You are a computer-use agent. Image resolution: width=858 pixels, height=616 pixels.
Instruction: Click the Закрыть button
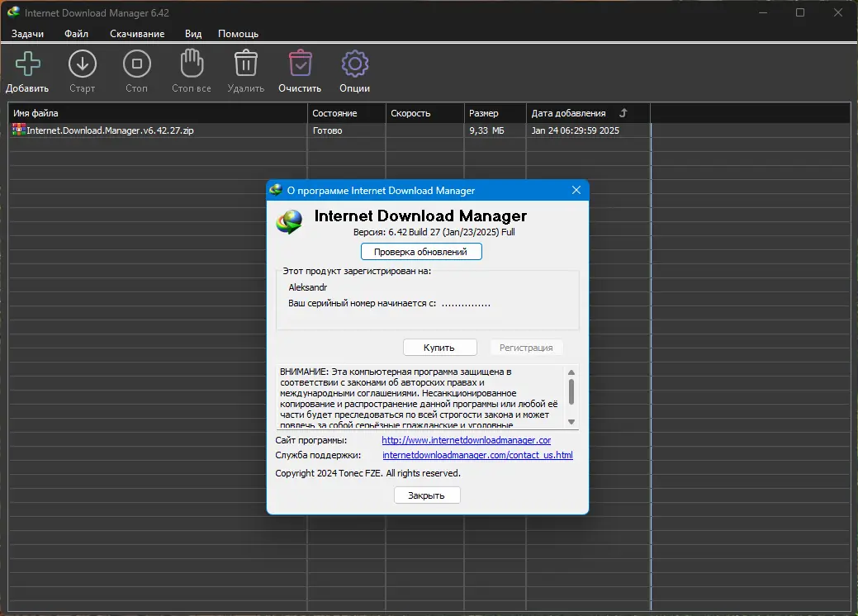point(427,495)
